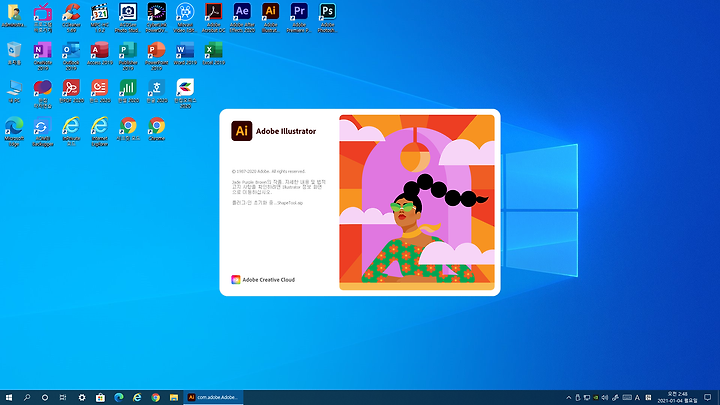The width and height of the screenshot is (720, 405).
Task: Open the This PC desktop icon
Action: 14,90
